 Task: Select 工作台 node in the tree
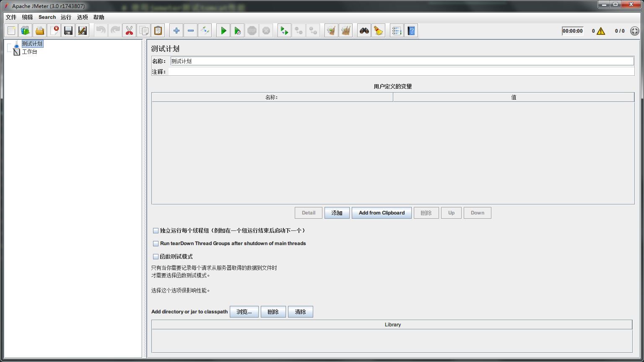pyautogui.click(x=29, y=52)
